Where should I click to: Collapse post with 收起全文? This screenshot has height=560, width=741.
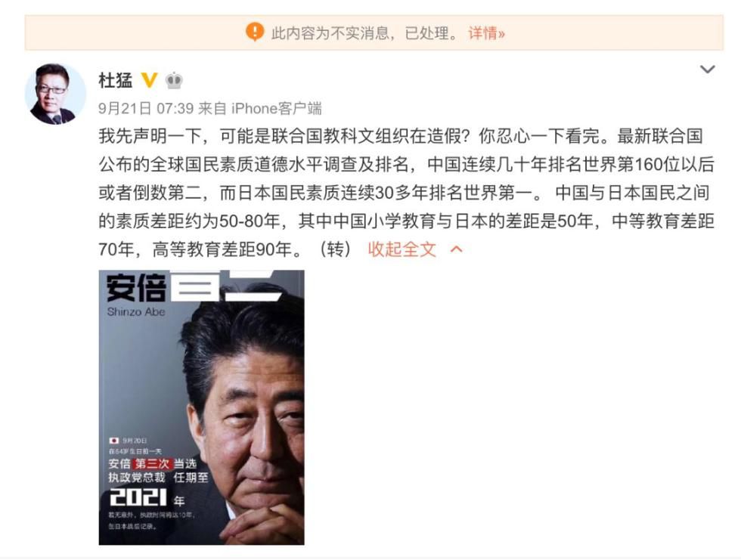(x=402, y=249)
